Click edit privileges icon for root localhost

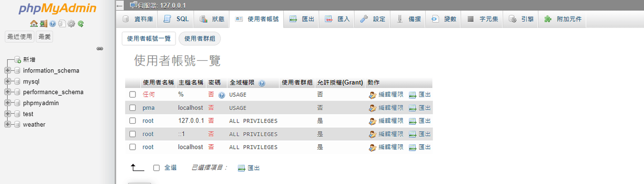point(373,147)
